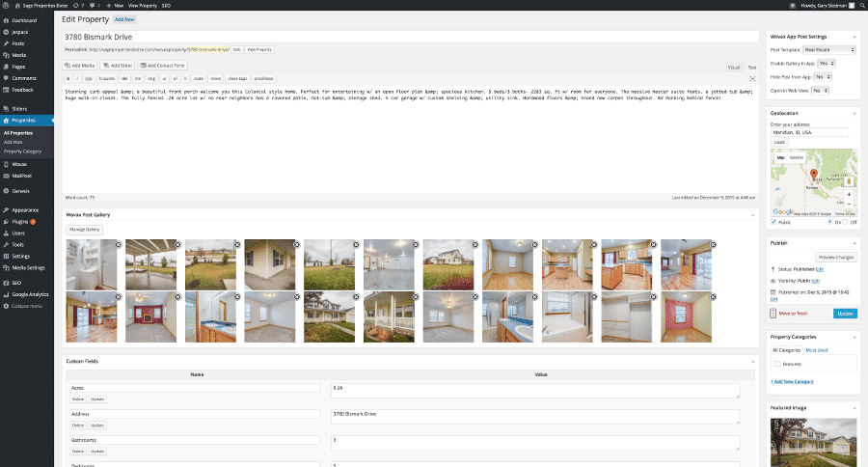The width and height of the screenshot is (868, 467).
Task: Switch to the Visual editor tab
Action: coord(734,67)
